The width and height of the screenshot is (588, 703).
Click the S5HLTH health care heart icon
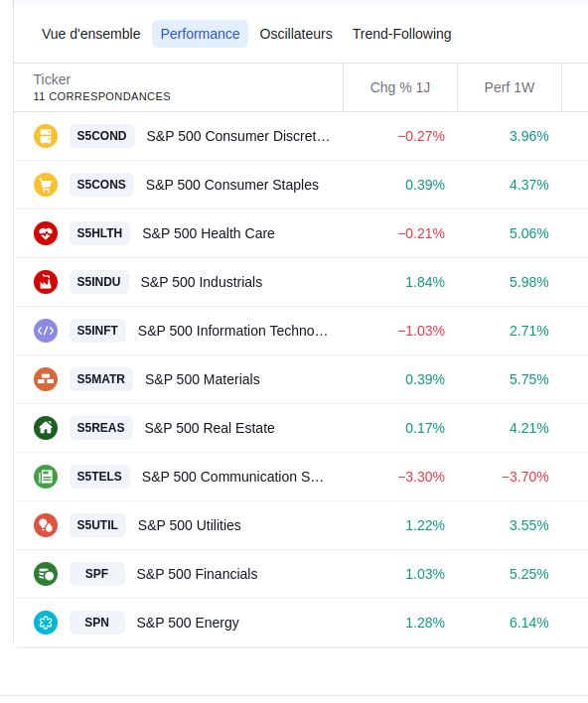(x=46, y=233)
